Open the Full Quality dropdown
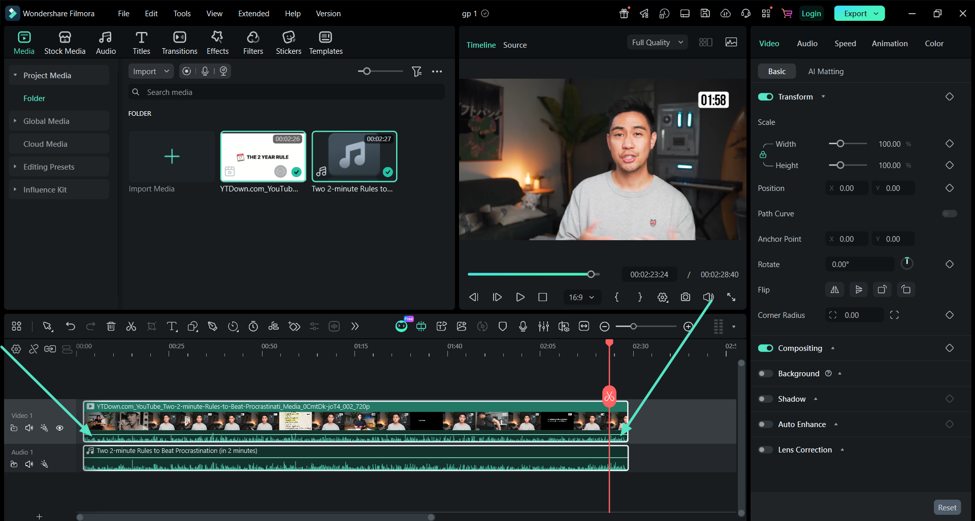The width and height of the screenshot is (975, 521). pyautogui.click(x=657, y=42)
